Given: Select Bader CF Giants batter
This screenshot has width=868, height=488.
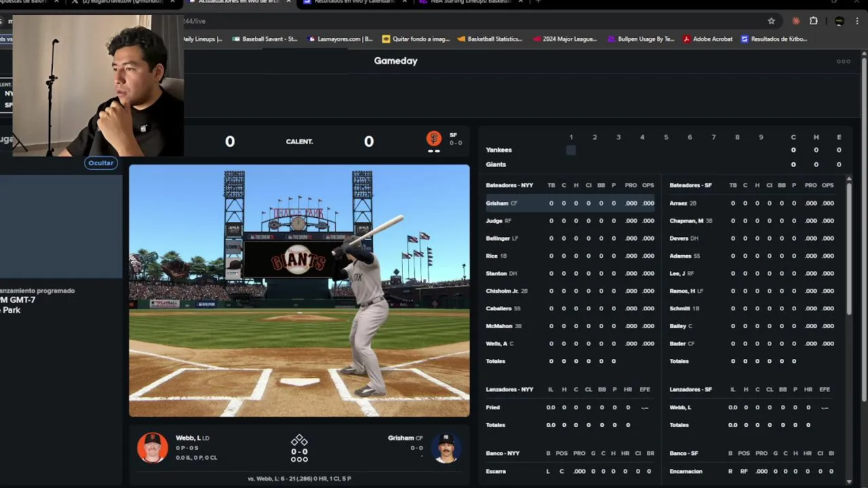Looking at the screenshot, I should [x=753, y=344].
